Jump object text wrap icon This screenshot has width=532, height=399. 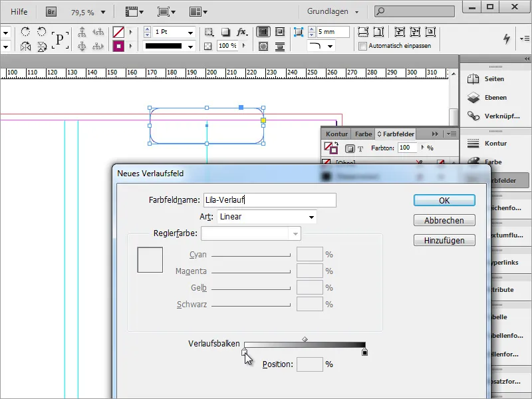(x=280, y=46)
